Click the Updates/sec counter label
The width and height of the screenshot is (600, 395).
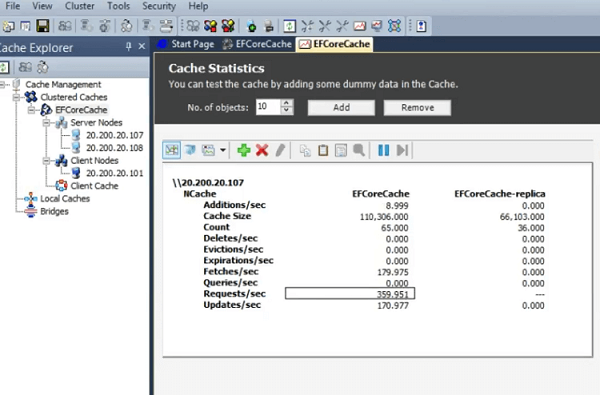click(x=232, y=305)
